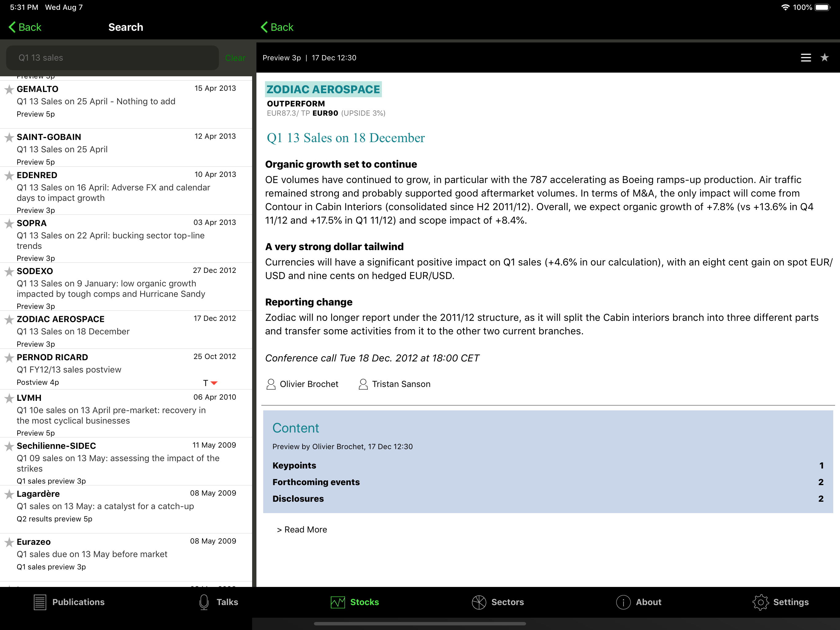The width and height of the screenshot is (840, 630).
Task: Star the GEMALTO result
Action: [x=9, y=89]
